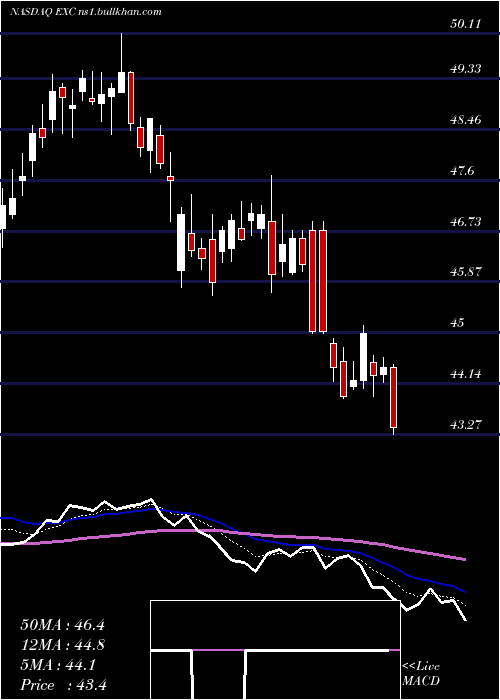Click the 50.11 price axis label
The height and width of the screenshot is (700, 500).
(466, 24)
